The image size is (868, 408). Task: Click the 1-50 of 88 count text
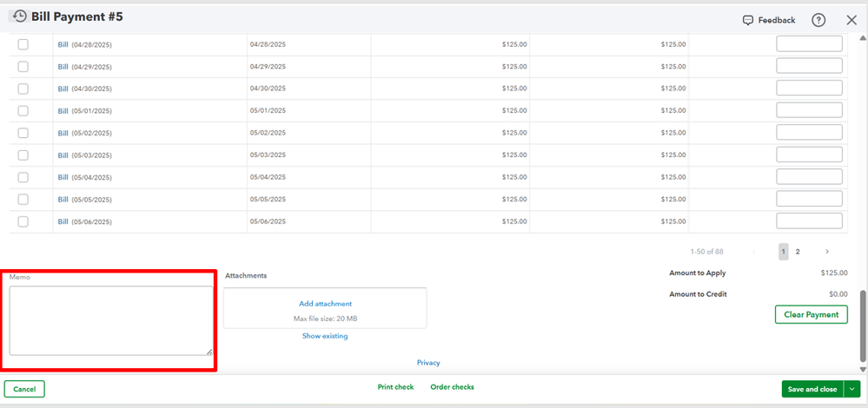[x=707, y=252]
